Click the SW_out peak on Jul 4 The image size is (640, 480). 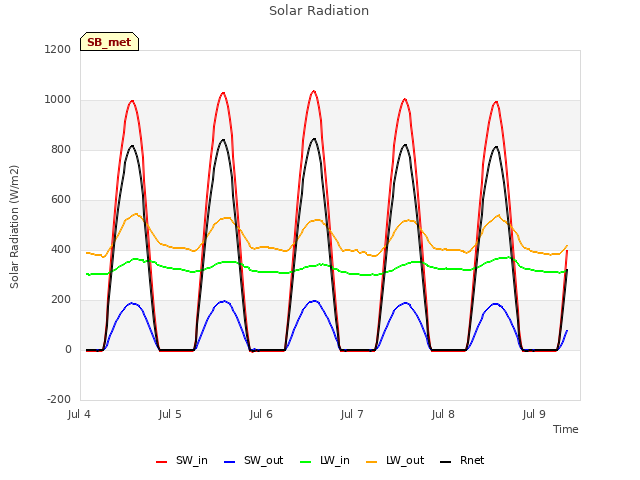(132, 303)
